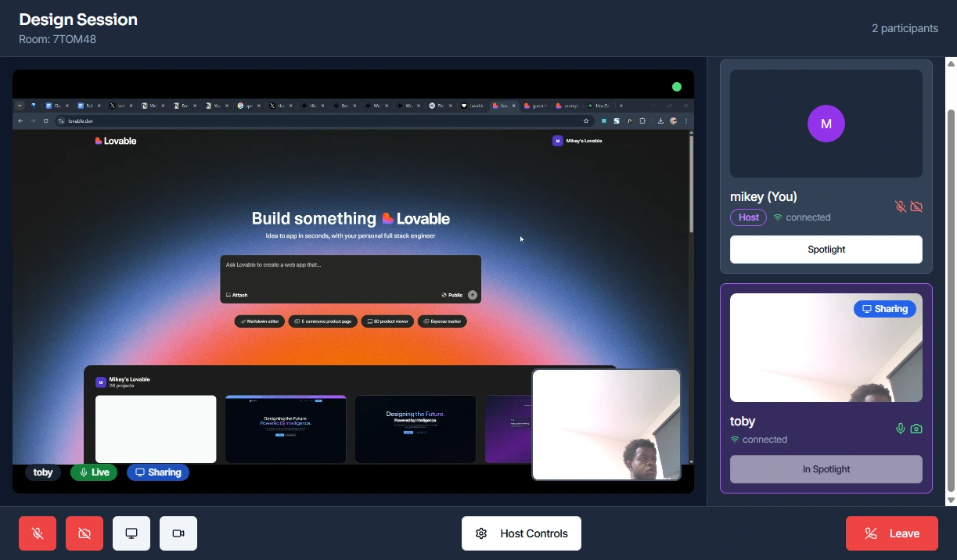The width and height of the screenshot is (957, 560).
Task: Click the video camera icon button in bottom bar
Action: 178,533
